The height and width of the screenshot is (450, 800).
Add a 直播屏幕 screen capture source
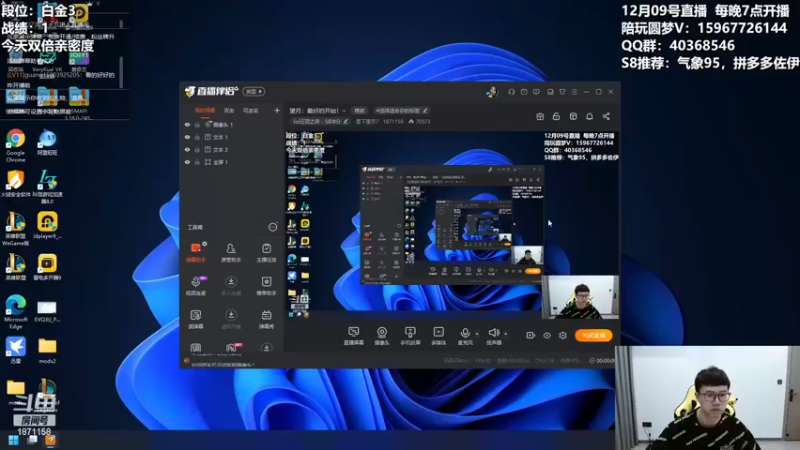[x=353, y=336]
